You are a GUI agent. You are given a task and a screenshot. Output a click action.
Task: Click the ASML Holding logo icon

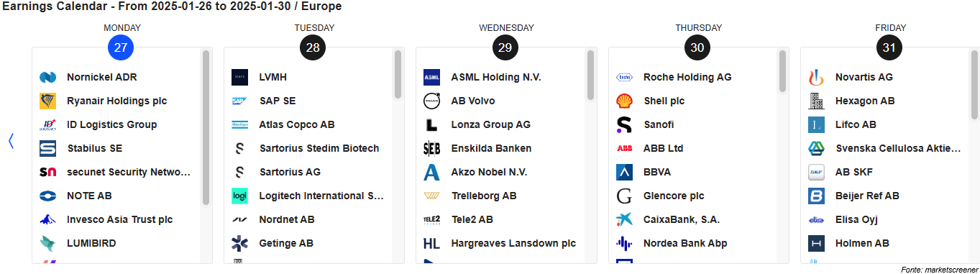point(431,77)
